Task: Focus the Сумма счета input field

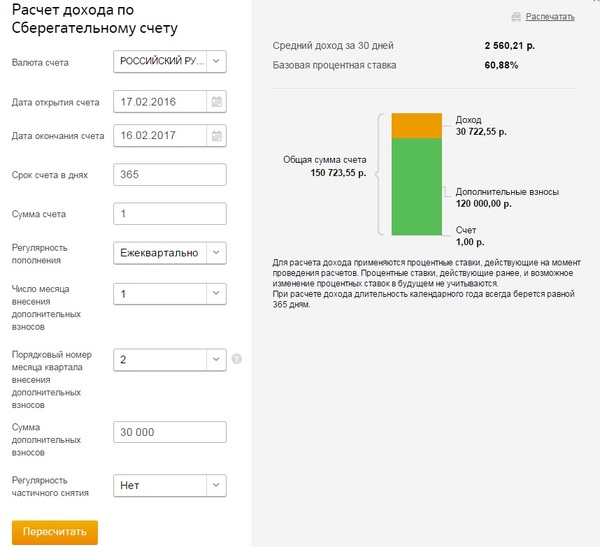Action: [171, 214]
